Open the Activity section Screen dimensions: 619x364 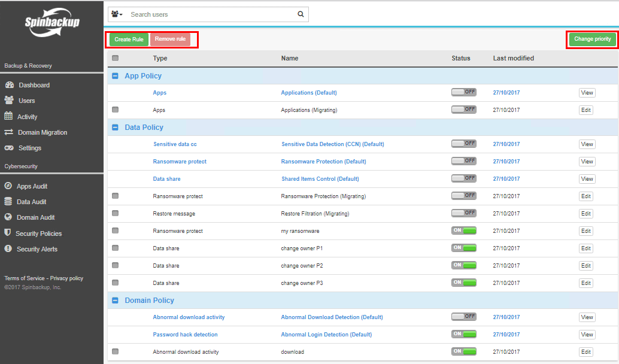tap(28, 117)
